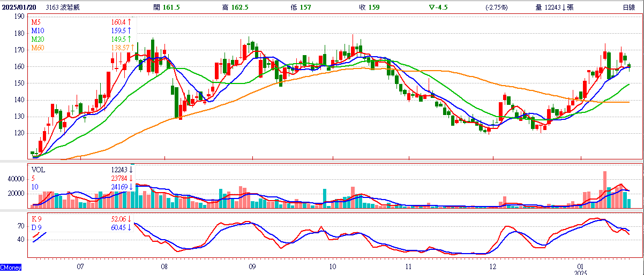Click the price change ▽-4.5

pos(439,7)
